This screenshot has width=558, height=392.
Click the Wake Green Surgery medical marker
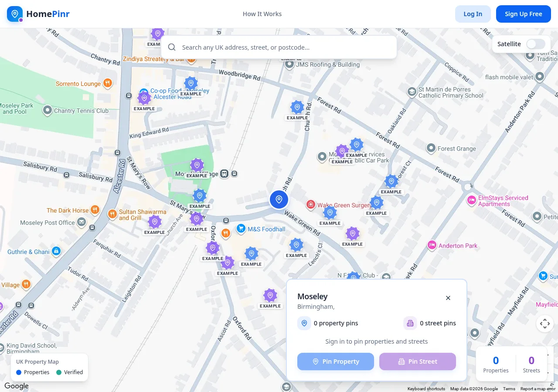(x=310, y=204)
